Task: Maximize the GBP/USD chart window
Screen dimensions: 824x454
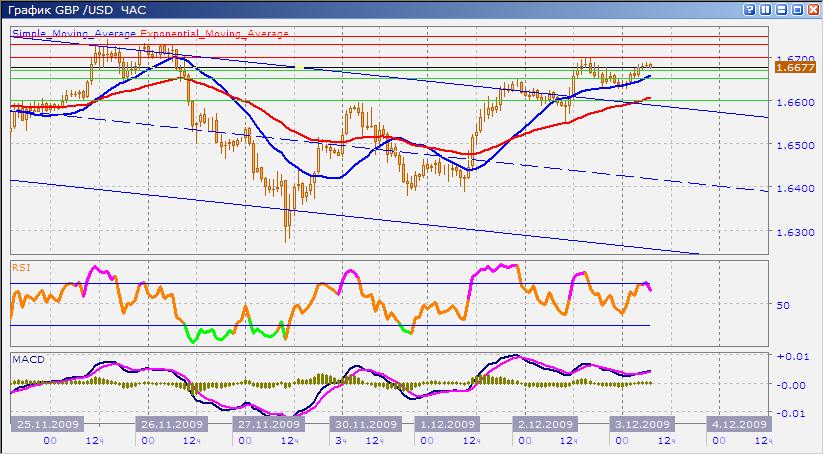Action: tap(798, 9)
